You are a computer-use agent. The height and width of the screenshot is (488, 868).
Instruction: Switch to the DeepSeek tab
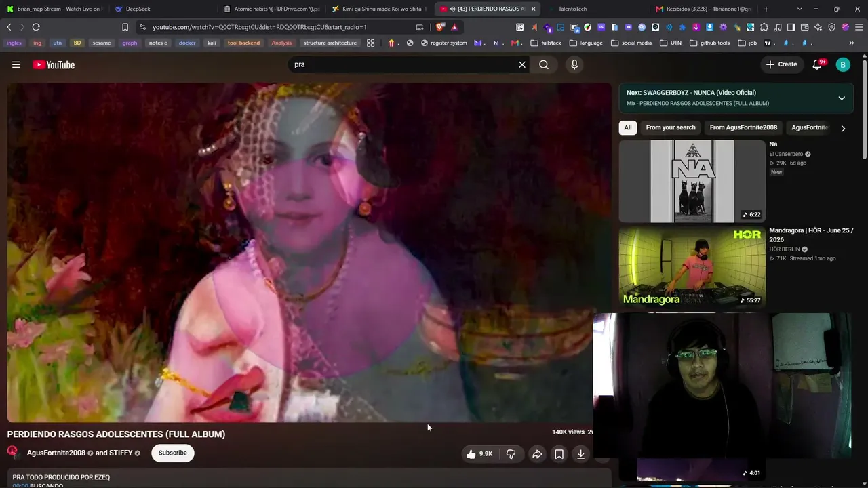pos(164,9)
